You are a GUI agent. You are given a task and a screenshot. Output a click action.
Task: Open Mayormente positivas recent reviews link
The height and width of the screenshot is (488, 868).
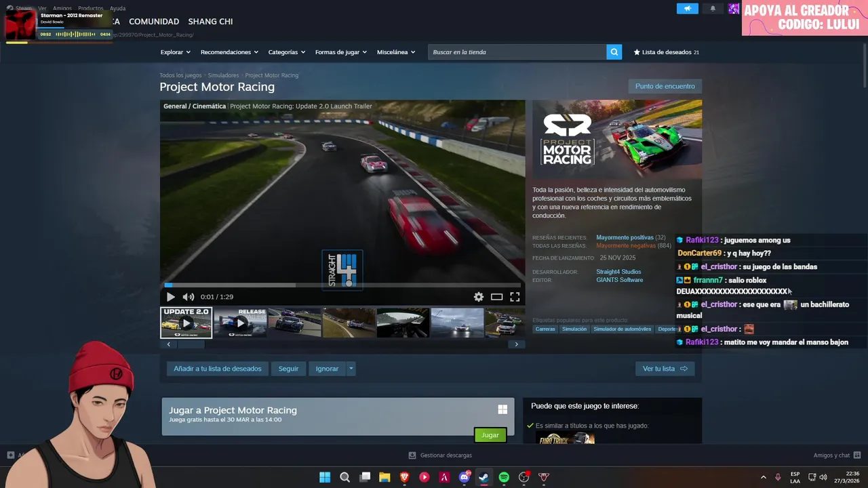pyautogui.click(x=625, y=238)
